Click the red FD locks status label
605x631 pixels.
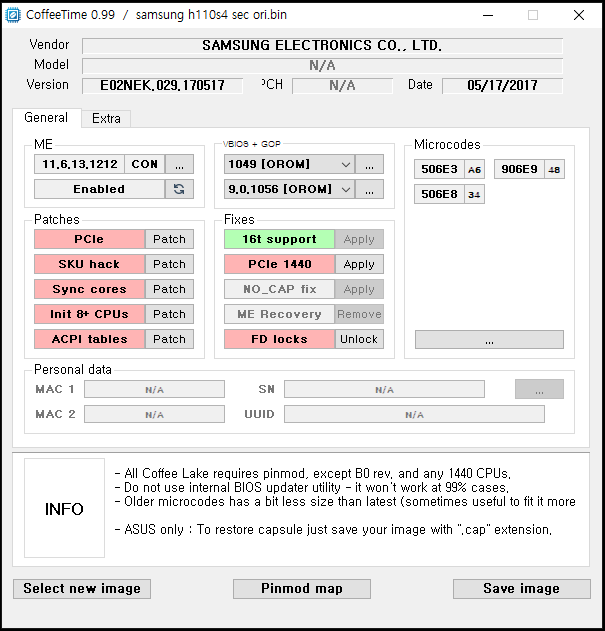coord(279,339)
